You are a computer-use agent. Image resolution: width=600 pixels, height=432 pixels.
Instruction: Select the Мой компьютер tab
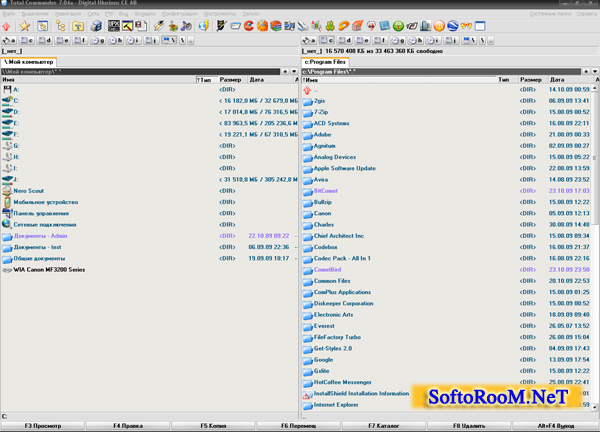coord(29,62)
